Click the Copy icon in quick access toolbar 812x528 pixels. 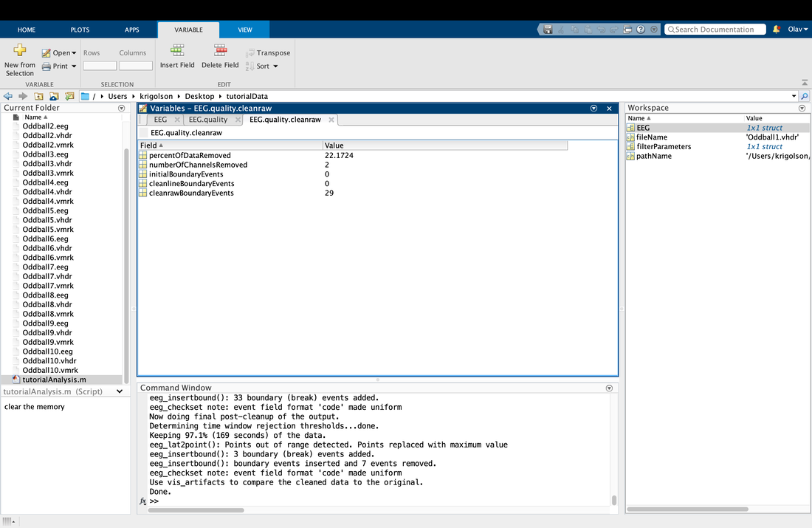click(574, 30)
